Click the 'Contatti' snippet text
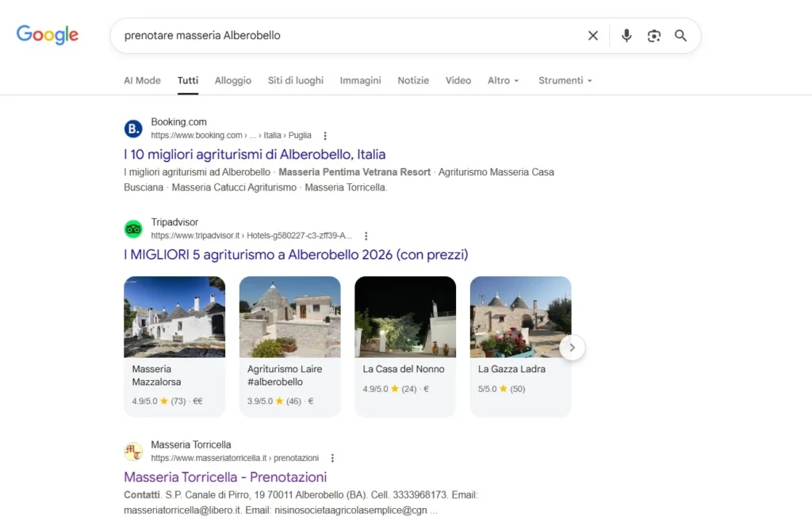This screenshot has height=527, width=812. pos(141,495)
